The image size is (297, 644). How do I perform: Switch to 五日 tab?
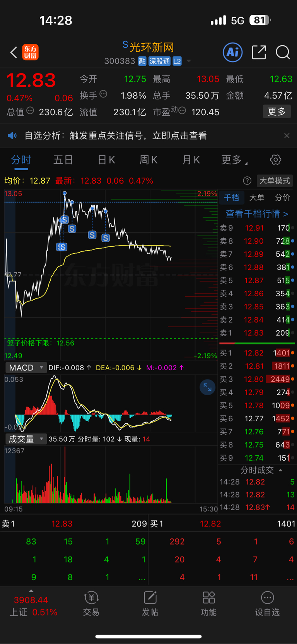[x=63, y=160]
